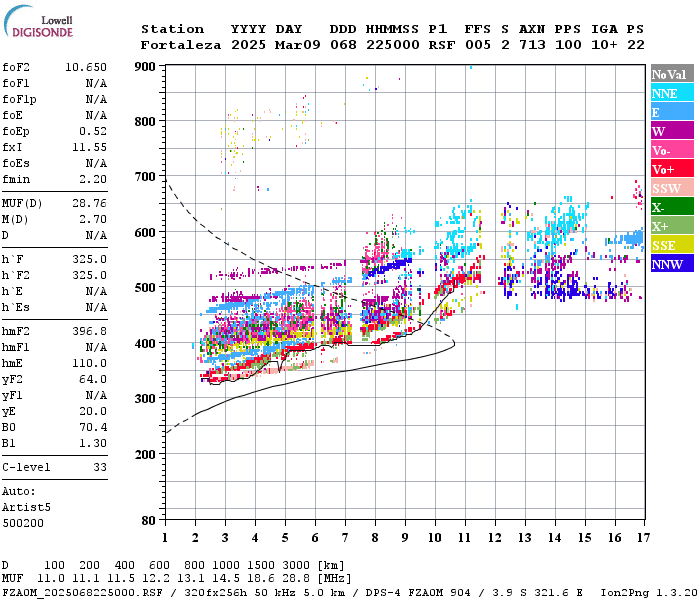Click the B0 value 70.4

point(93,427)
